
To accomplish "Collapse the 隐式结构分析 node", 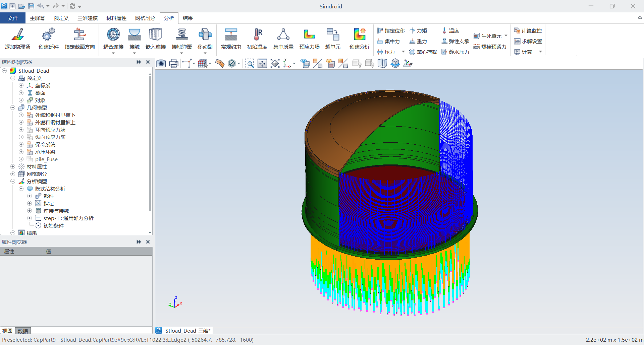I will pyautogui.click(x=21, y=189).
